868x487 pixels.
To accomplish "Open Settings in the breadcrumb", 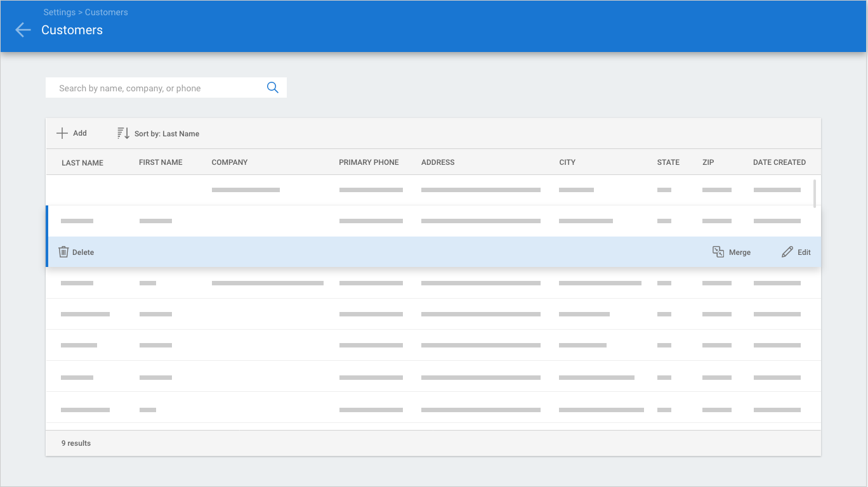I will [59, 12].
